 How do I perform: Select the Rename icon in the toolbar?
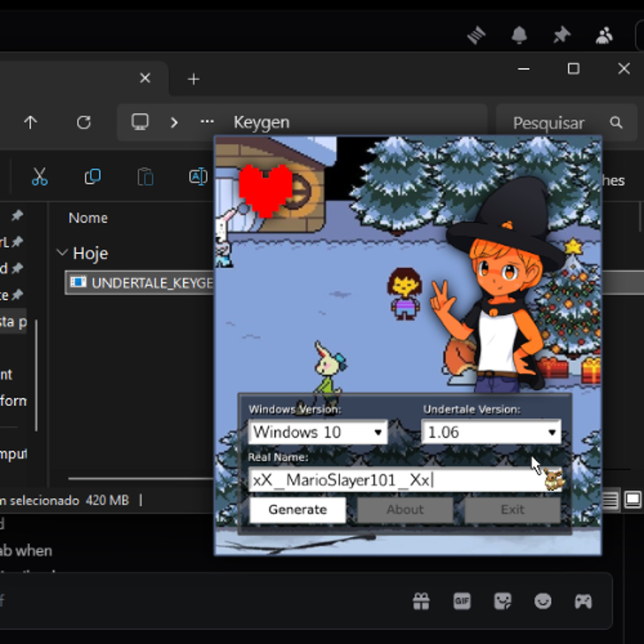[x=197, y=177]
